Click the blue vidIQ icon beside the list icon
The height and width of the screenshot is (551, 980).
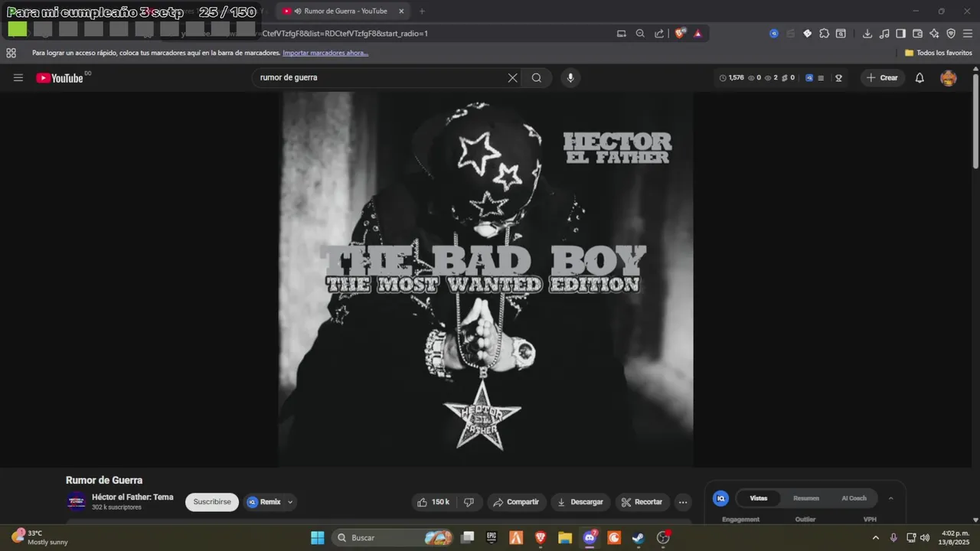pos(809,77)
